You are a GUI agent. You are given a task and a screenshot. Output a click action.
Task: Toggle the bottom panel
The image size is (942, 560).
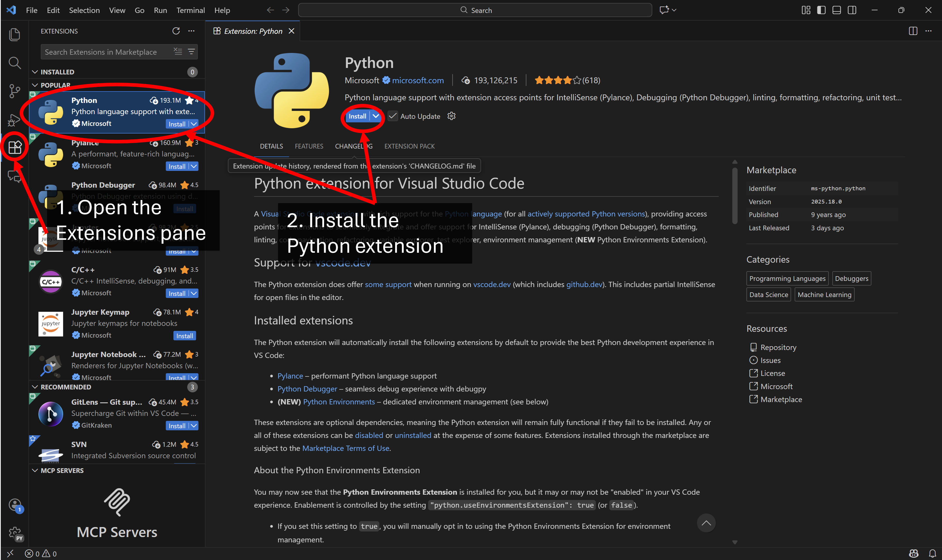(837, 10)
